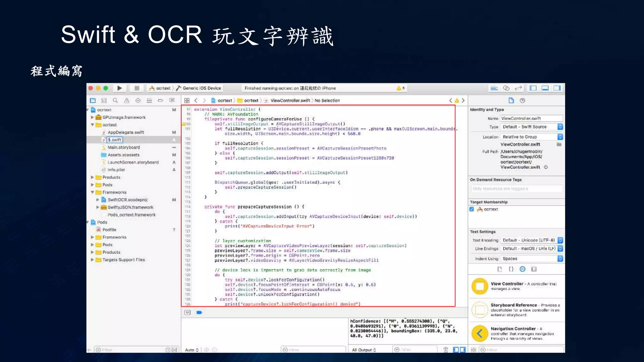This screenshot has width=644, height=362.
Task: Select ocrtext scheme in toolbar
Action: click(160, 88)
